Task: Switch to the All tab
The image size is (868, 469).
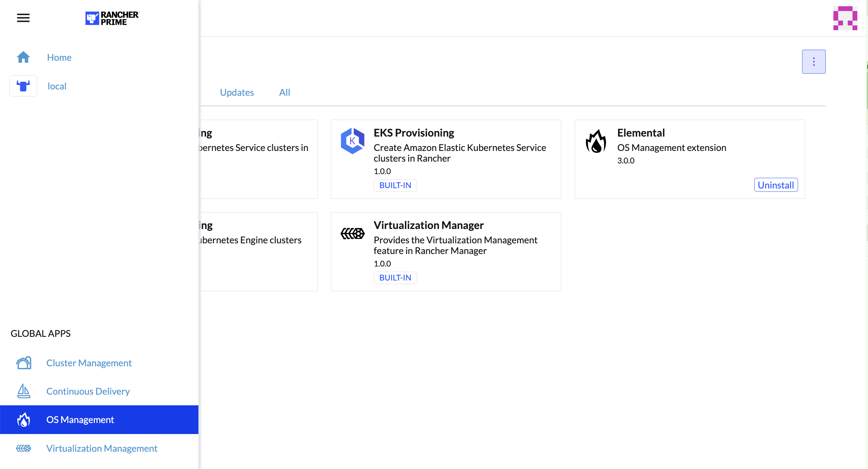Action: pos(285,92)
